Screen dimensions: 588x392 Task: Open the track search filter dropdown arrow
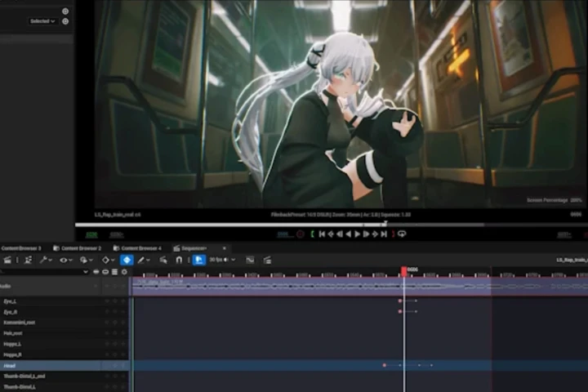(x=86, y=272)
